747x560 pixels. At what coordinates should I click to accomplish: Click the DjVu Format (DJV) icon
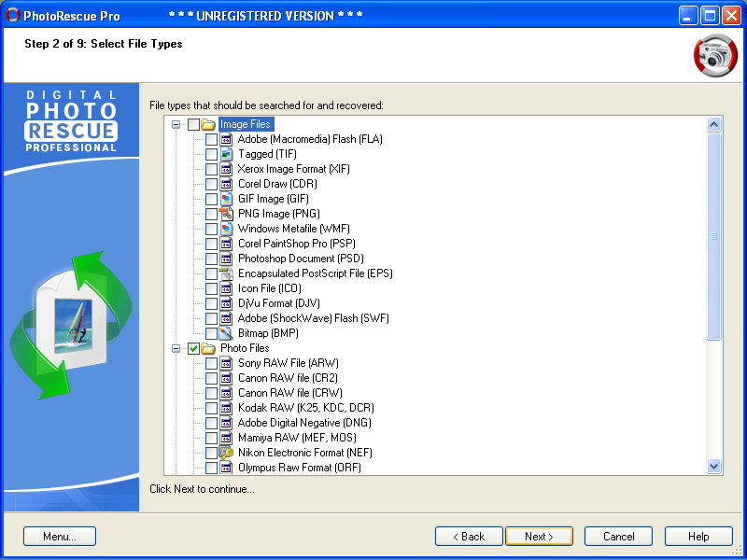(226, 303)
